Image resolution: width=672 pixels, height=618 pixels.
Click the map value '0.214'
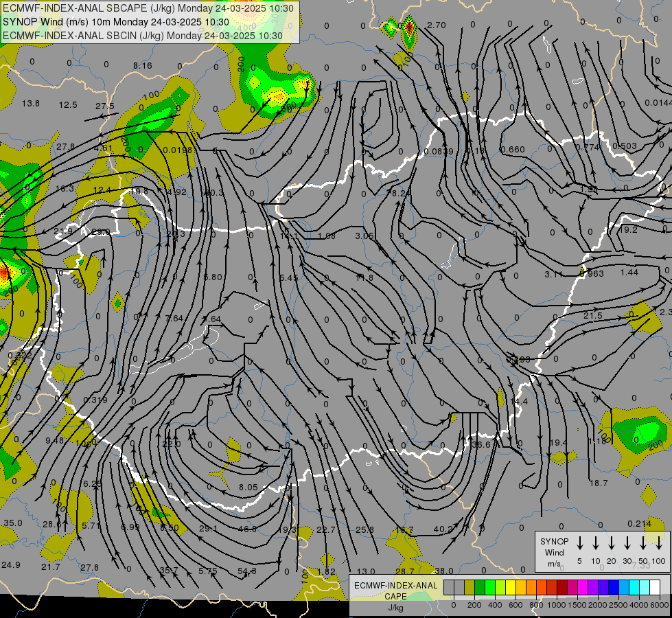pyautogui.click(x=640, y=524)
